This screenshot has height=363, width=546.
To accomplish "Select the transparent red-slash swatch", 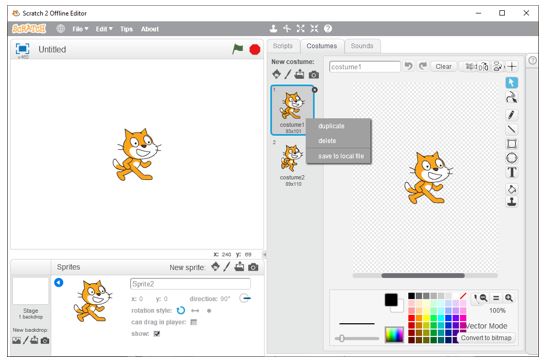I will click(462, 296).
